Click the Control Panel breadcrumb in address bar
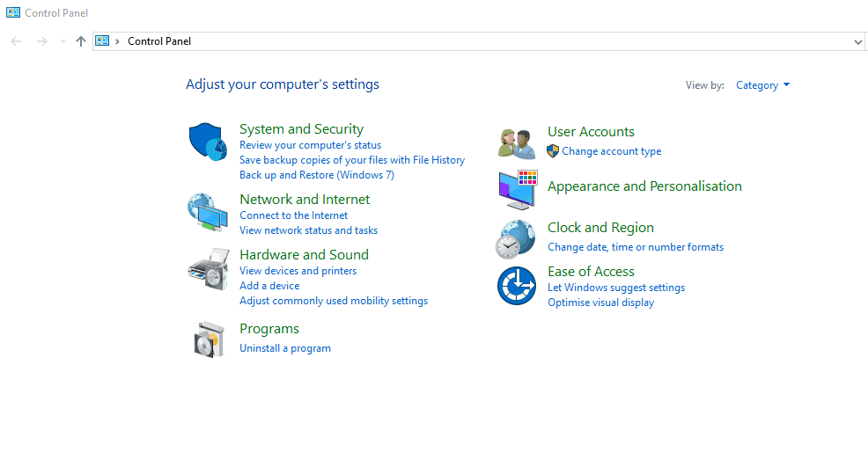The image size is (868, 474). (158, 41)
